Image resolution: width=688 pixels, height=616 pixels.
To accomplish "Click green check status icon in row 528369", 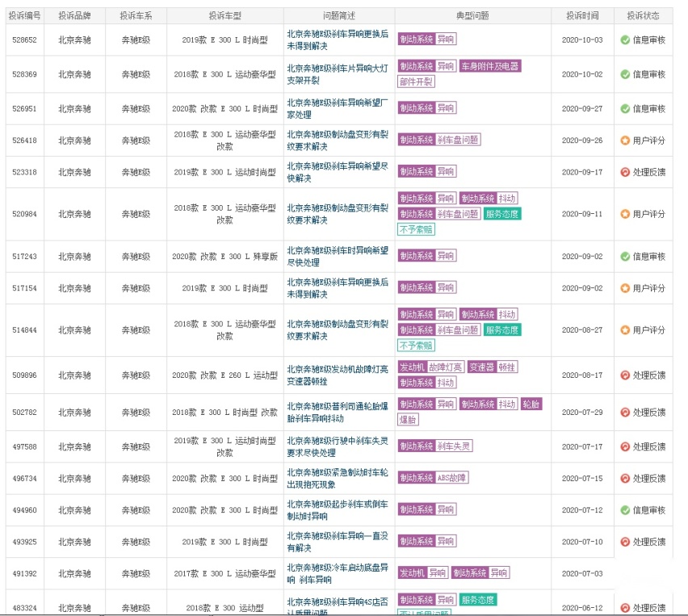I will pos(625,74).
